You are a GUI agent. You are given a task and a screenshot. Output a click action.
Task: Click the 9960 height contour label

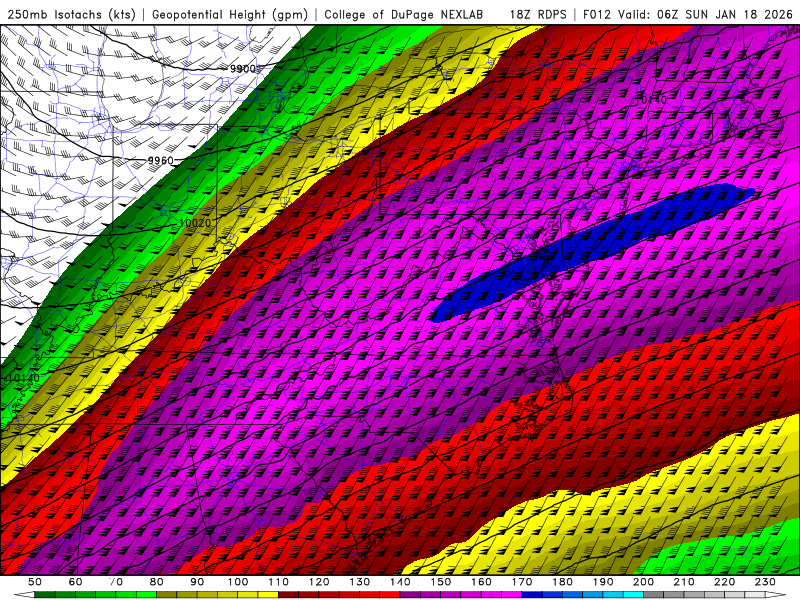(x=161, y=160)
